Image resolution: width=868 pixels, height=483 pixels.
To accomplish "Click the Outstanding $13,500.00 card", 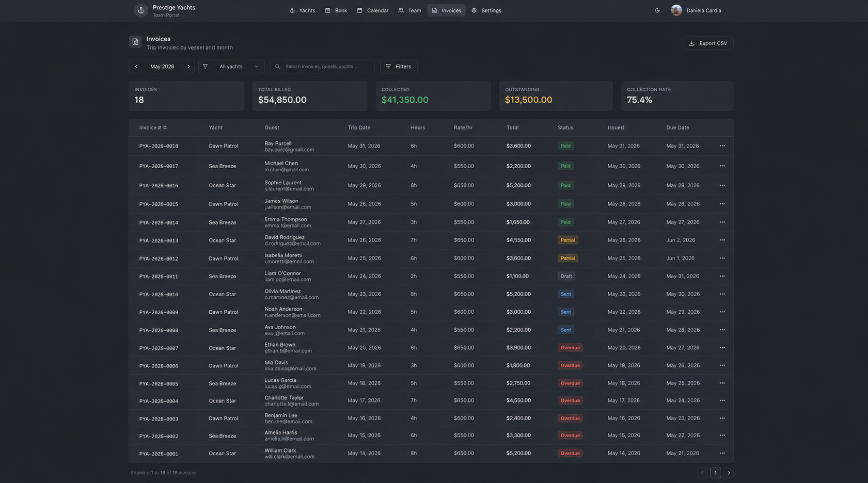I will pyautogui.click(x=556, y=96).
